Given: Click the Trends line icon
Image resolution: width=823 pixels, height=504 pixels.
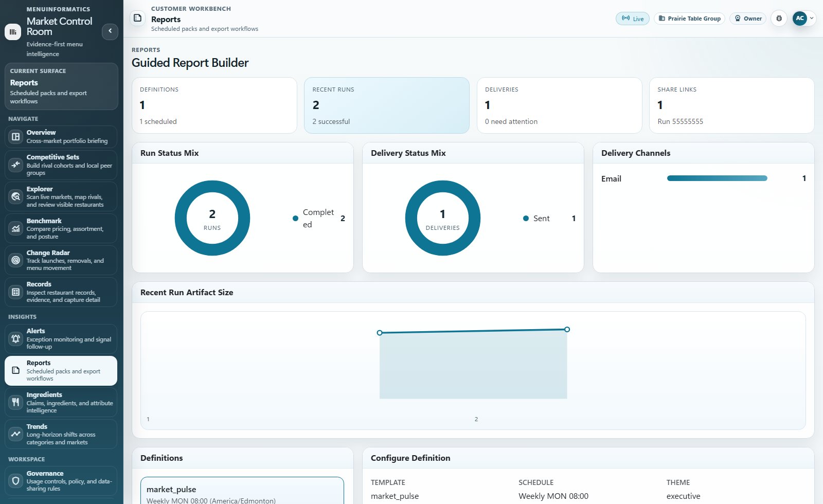Looking at the screenshot, I should pos(16,434).
